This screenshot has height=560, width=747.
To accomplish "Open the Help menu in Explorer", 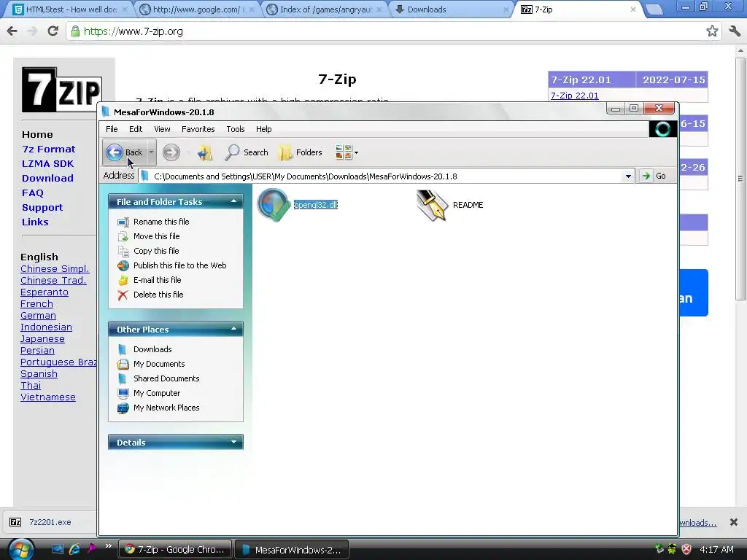I will 263,129.
